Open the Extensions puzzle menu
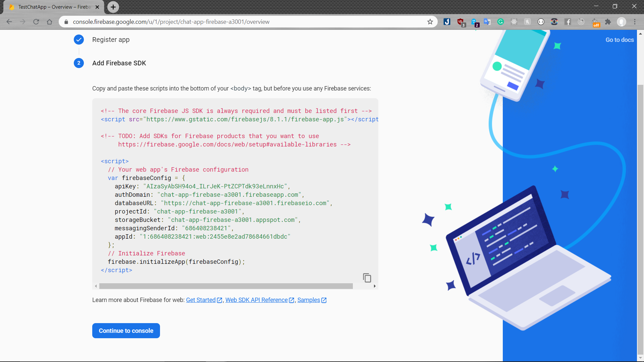 pyautogui.click(x=608, y=22)
